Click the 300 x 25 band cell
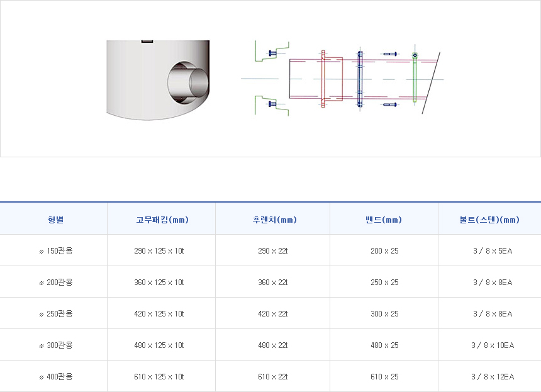Image resolution: width=541 pixels, height=392 pixels. click(384, 314)
